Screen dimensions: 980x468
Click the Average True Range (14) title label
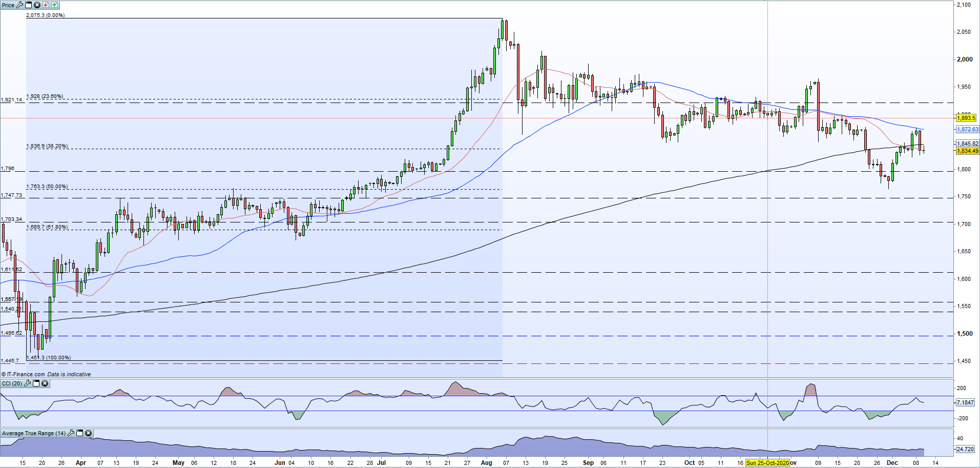(34, 433)
